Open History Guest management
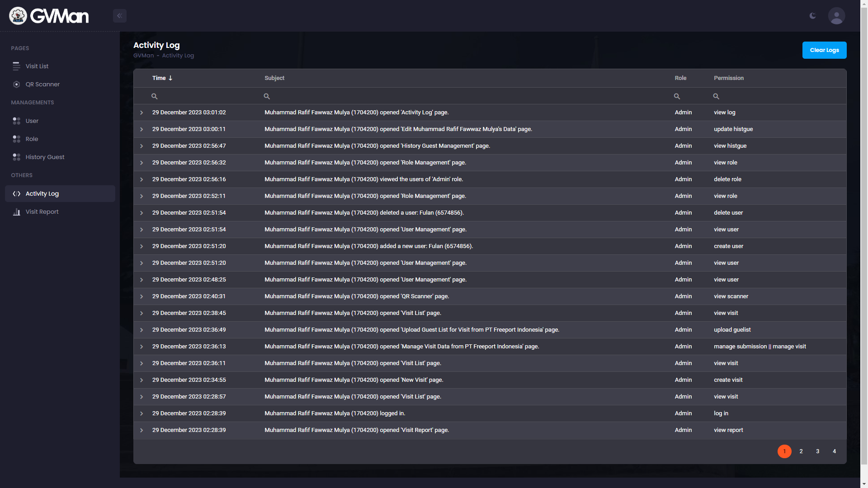Image resolution: width=868 pixels, height=488 pixels. click(x=60, y=157)
